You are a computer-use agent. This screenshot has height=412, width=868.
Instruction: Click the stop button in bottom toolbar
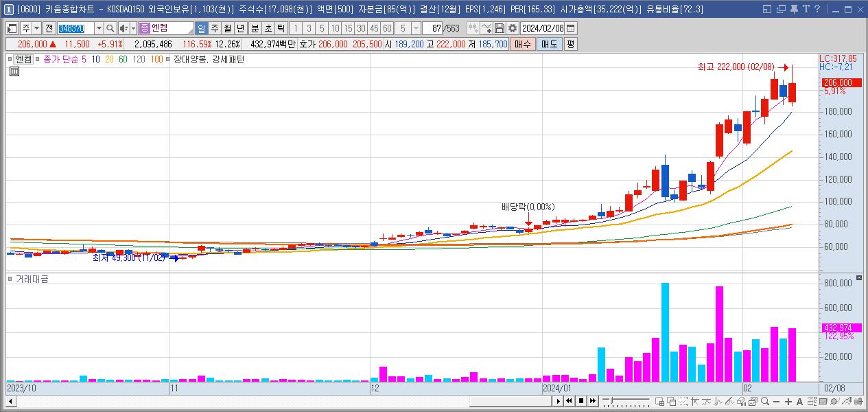[581, 401]
